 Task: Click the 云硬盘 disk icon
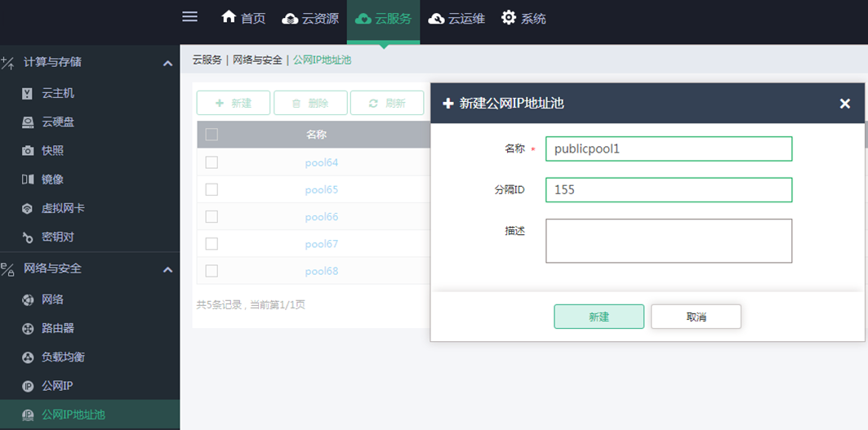click(x=28, y=122)
